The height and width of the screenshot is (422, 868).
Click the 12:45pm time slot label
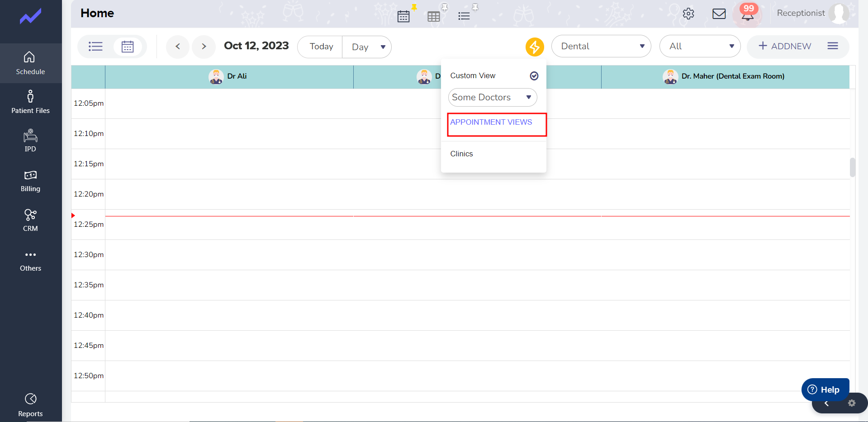pos(89,345)
